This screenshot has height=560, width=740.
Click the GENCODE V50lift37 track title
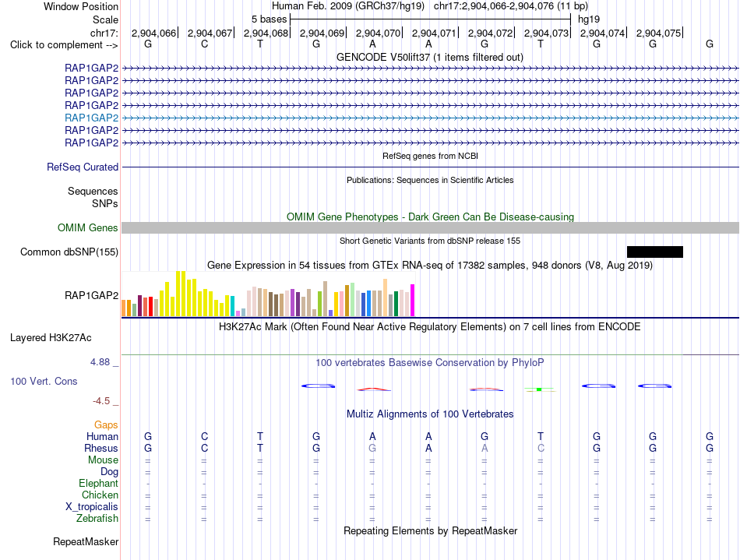pyautogui.click(x=430, y=58)
